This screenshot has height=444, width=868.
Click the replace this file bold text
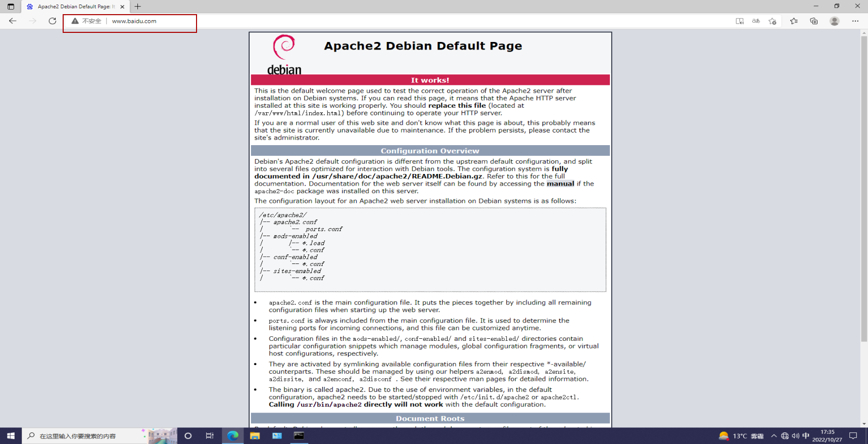pos(457,106)
